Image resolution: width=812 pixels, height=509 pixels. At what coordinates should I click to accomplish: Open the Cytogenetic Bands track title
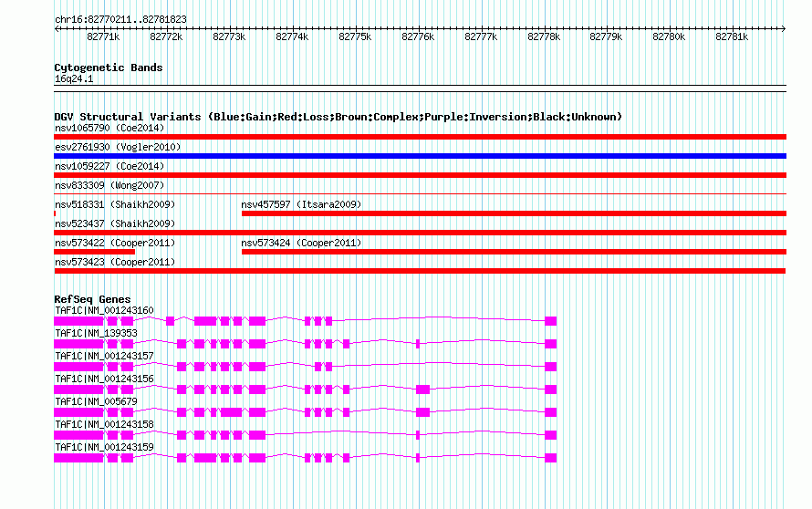[109, 68]
